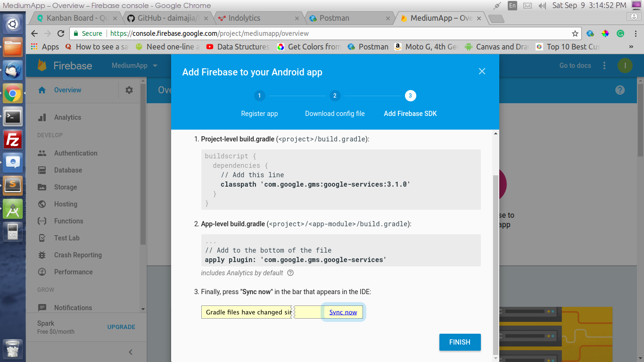Open Go to docs link

575,66
